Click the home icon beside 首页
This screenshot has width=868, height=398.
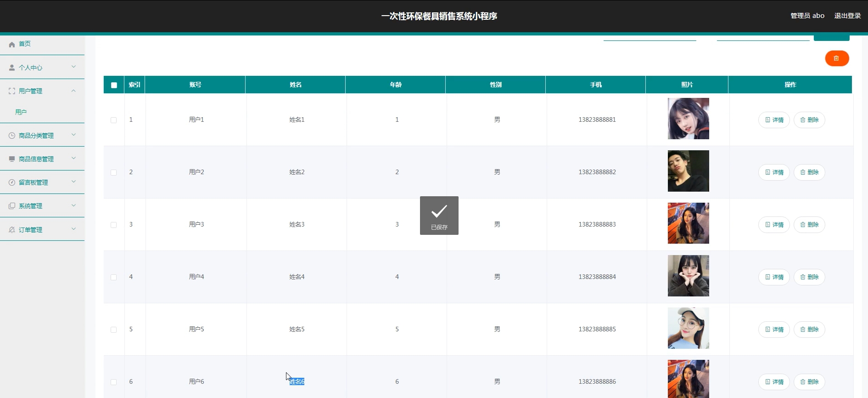point(12,45)
